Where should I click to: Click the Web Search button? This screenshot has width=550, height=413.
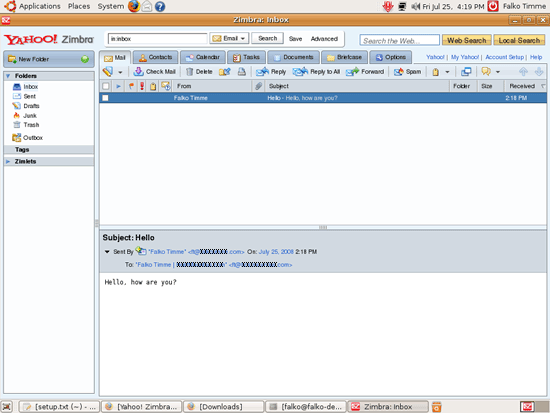(467, 40)
